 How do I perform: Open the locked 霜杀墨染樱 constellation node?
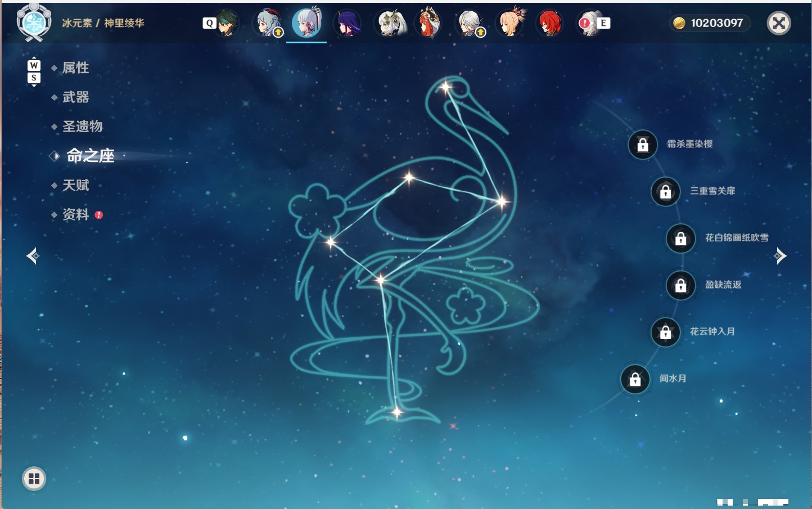[x=643, y=145]
